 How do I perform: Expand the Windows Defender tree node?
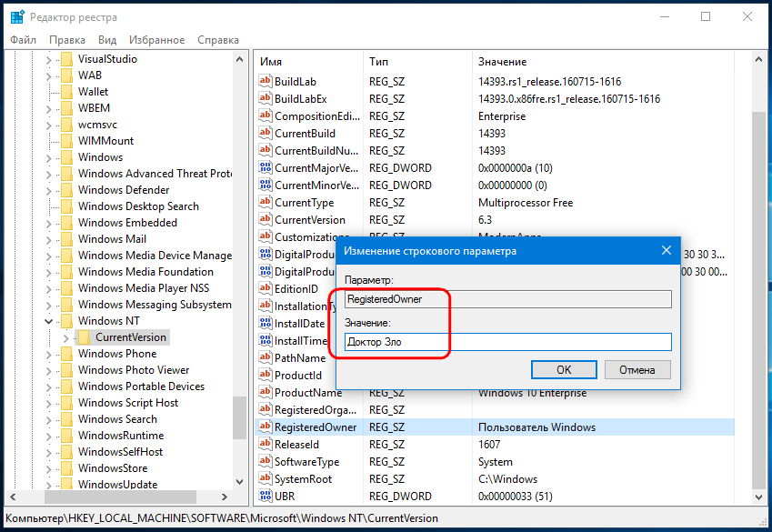pyautogui.click(x=49, y=191)
